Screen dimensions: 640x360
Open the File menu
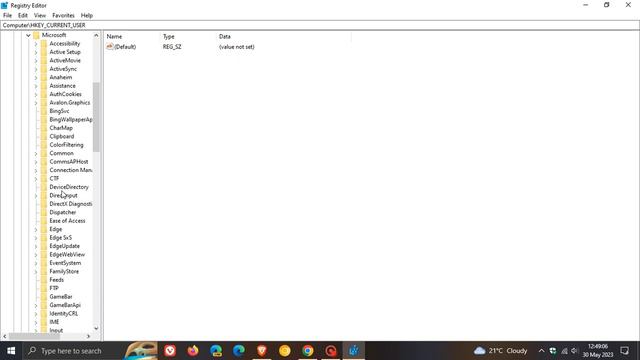pyautogui.click(x=7, y=16)
